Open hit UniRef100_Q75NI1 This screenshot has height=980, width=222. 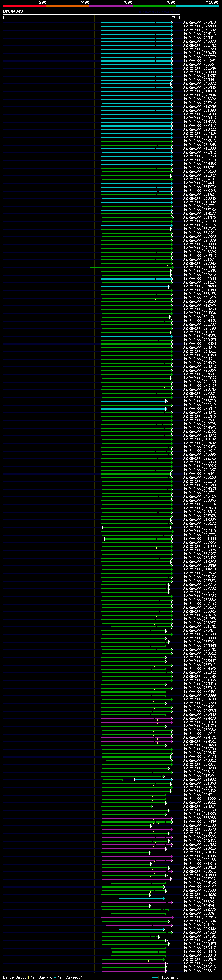199,38
